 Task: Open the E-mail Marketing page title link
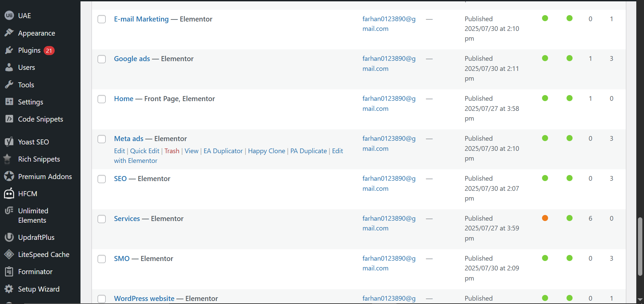click(141, 19)
